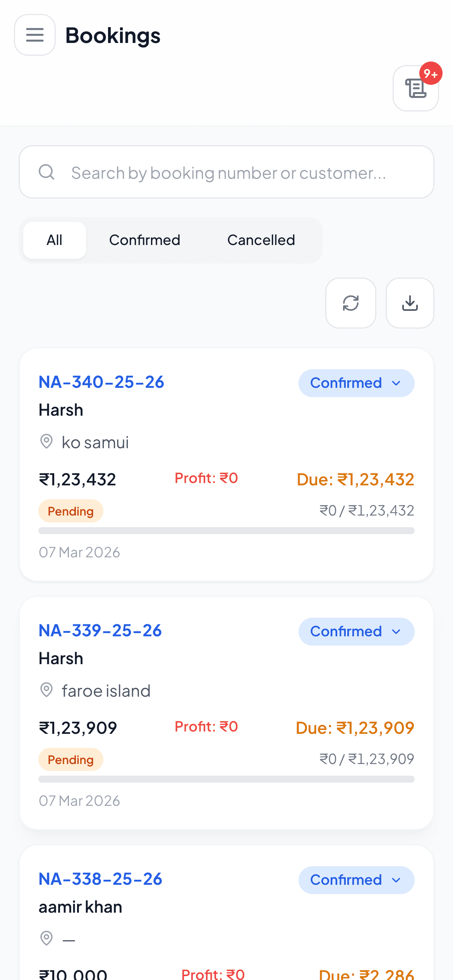The height and width of the screenshot is (980, 453).
Task: Click payment progress bar for ko samui booking
Action: tap(226, 531)
